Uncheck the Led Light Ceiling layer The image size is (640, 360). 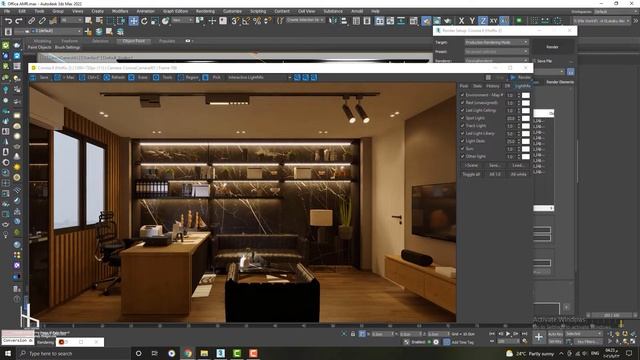tap(462, 110)
